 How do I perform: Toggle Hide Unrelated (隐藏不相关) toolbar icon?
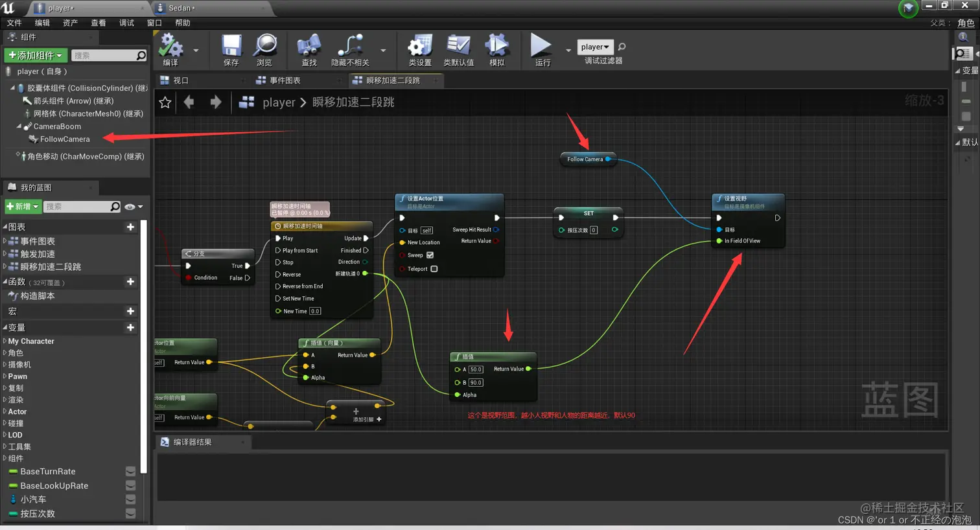click(x=350, y=46)
